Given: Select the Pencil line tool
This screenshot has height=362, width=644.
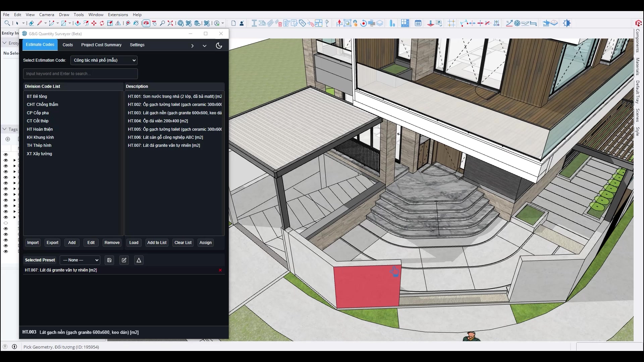Looking at the screenshot, I should [x=39, y=23].
